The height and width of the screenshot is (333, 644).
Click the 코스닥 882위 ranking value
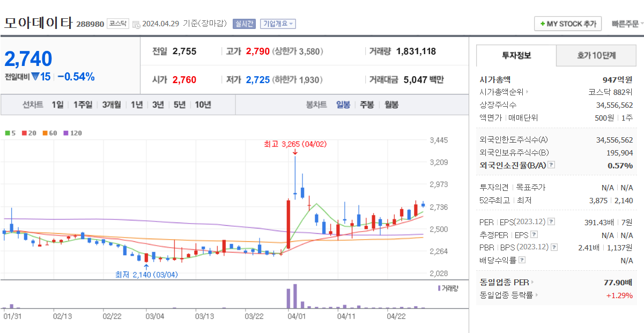pyautogui.click(x=610, y=92)
